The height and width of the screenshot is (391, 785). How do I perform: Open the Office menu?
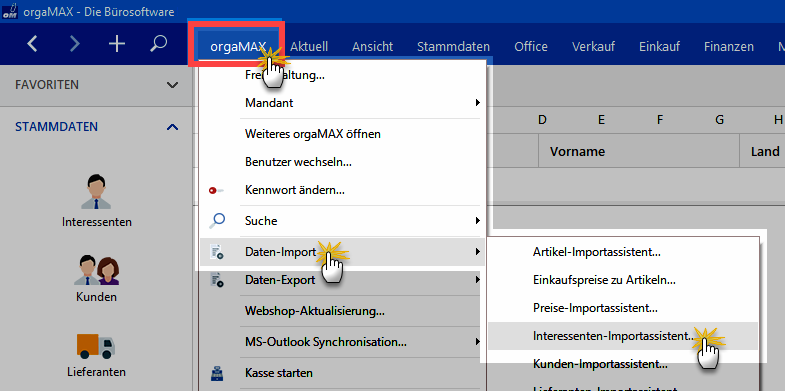(x=531, y=47)
